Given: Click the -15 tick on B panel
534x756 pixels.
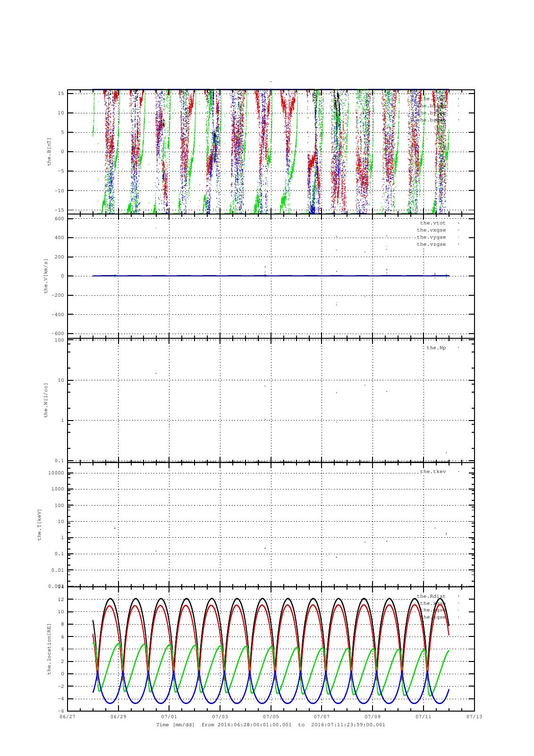Looking at the screenshot, I should coord(59,210).
